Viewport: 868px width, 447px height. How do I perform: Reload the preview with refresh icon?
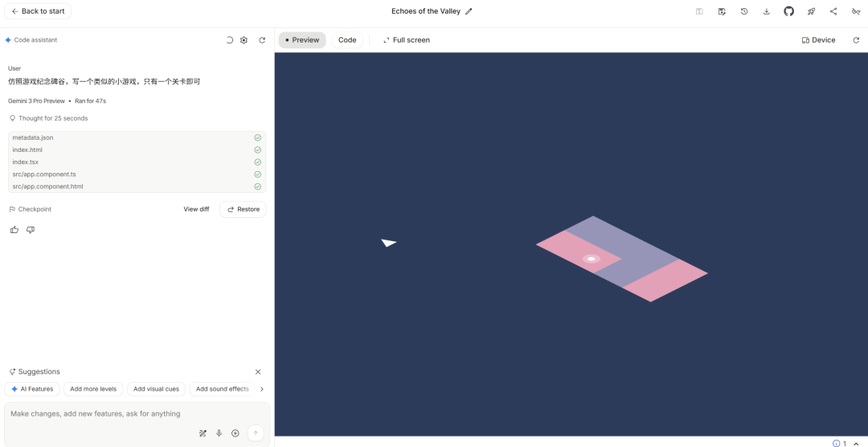(856, 40)
